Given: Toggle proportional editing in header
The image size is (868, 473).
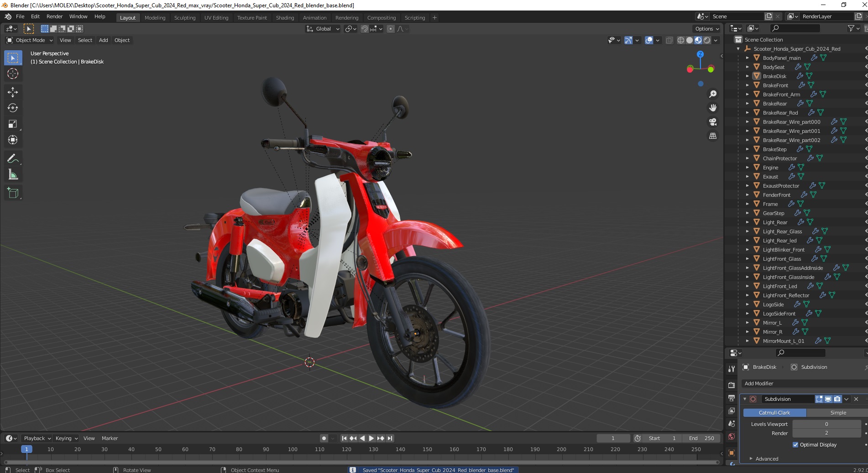Looking at the screenshot, I should point(391,29).
